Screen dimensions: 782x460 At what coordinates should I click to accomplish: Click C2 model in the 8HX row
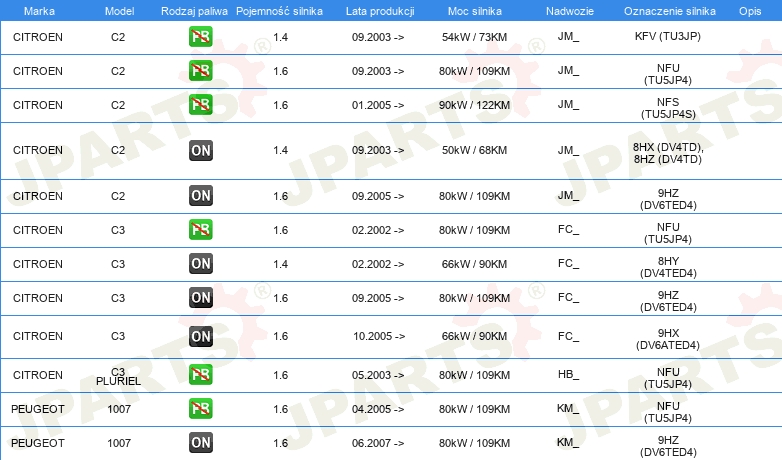pyautogui.click(x=118, y=150)
